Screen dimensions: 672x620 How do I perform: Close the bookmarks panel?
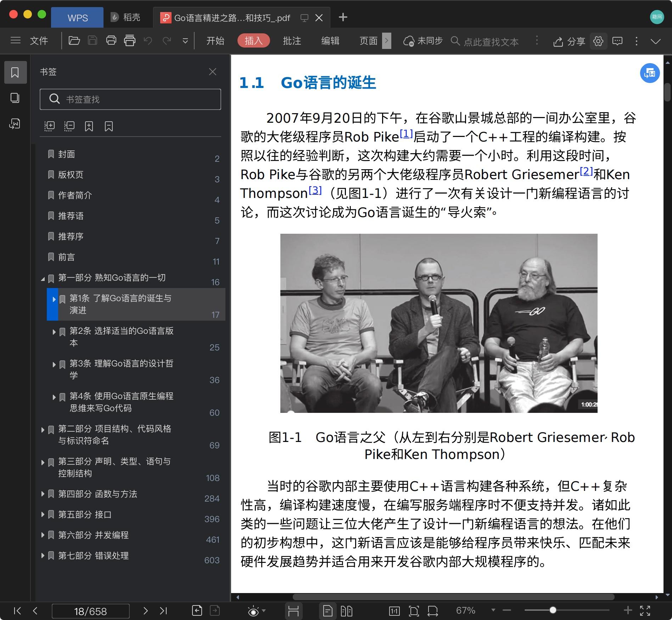coord(213,72)
